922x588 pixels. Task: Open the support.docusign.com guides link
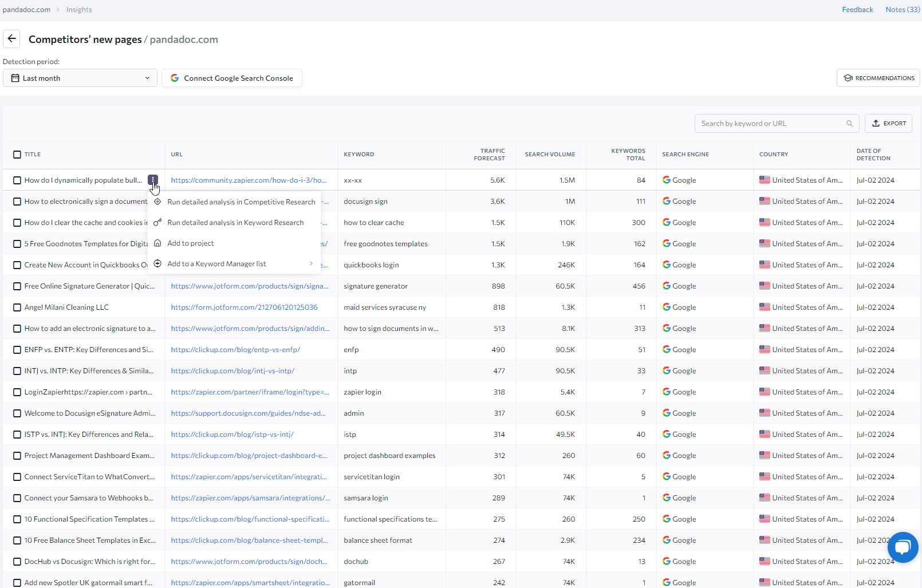tap(248, 413)
